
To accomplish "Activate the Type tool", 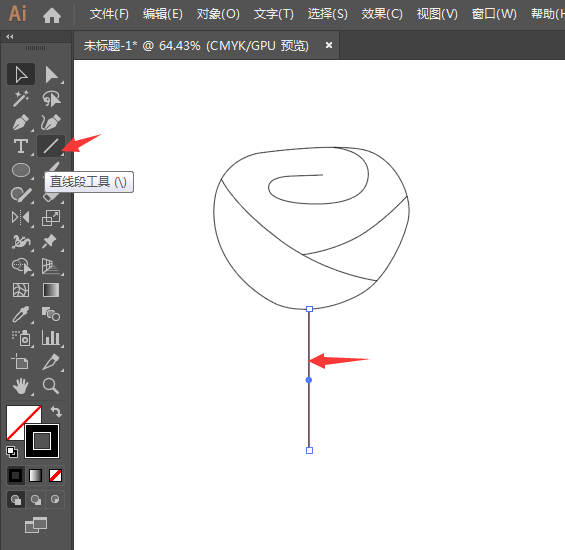I will point(21,146).
